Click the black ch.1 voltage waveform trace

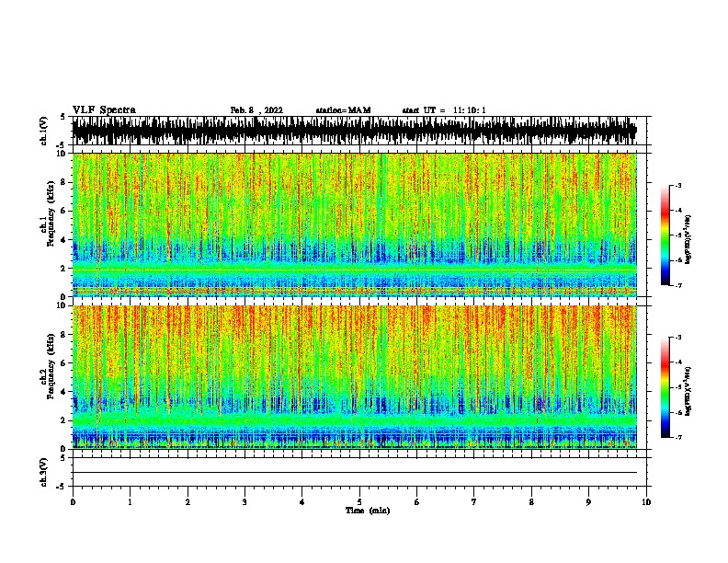coord(354,131)
